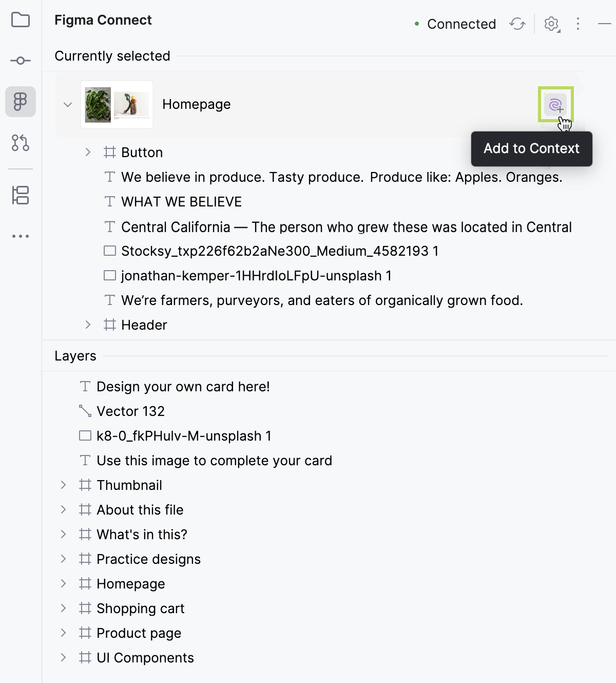Expand the What's in this? layer
Image resolution: width=616 pixels, height=683 pixels.
(63, 534)
